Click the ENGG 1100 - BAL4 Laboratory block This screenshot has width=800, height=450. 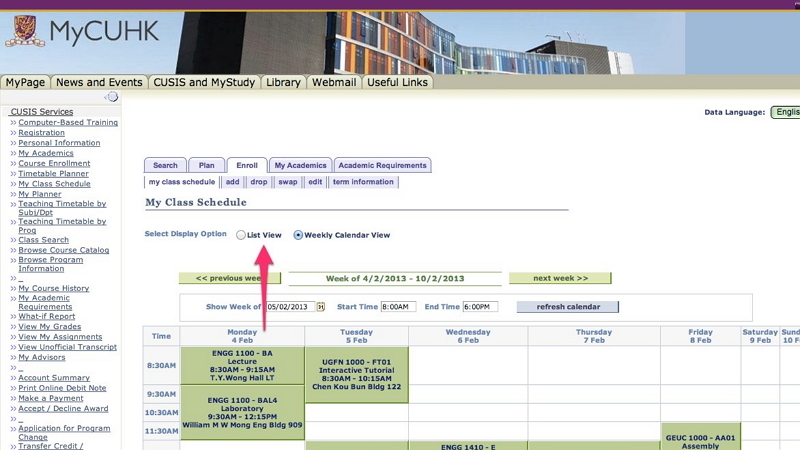(242, 412)
